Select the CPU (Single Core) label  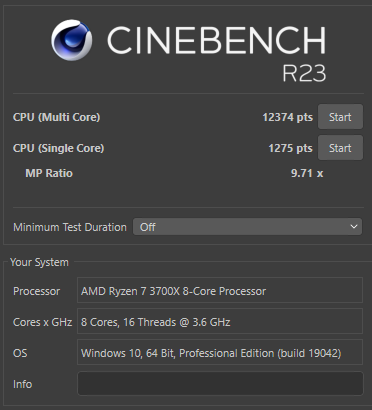coord(58,148)
